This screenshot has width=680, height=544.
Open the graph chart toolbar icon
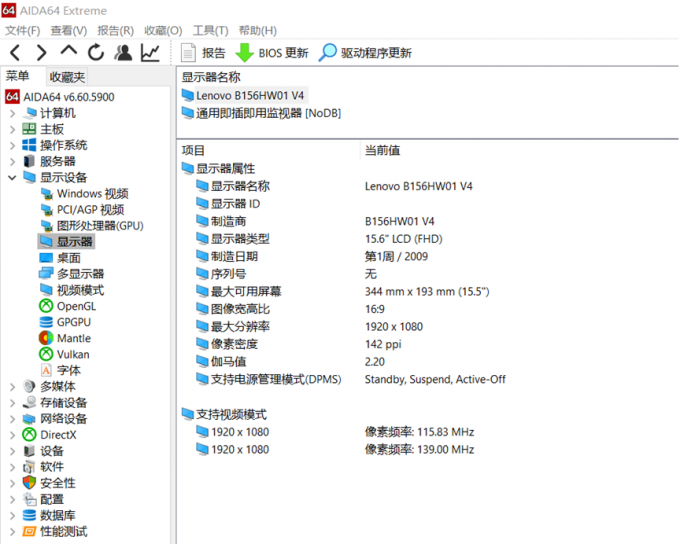click(x=150, y=53)
